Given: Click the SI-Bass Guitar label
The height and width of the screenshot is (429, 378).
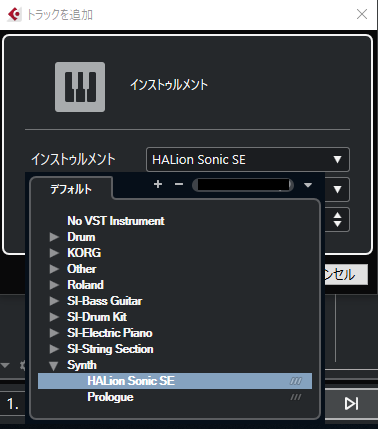Looking at the screenshot, I should tap(105, 301).
